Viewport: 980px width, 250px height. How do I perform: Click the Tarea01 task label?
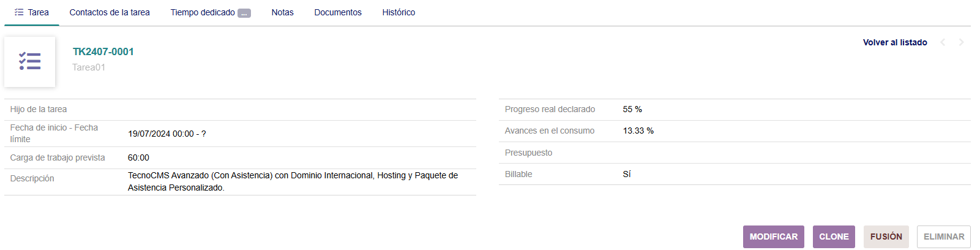coord(89,67)
